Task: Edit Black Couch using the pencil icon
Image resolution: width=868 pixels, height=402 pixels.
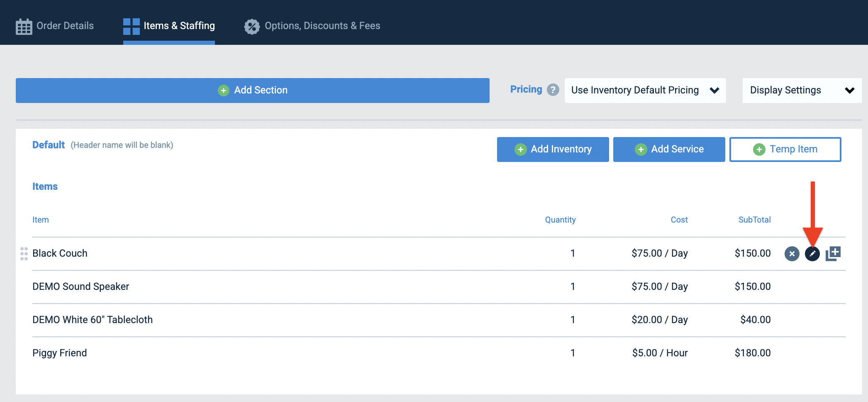Action: click(812, 253)
